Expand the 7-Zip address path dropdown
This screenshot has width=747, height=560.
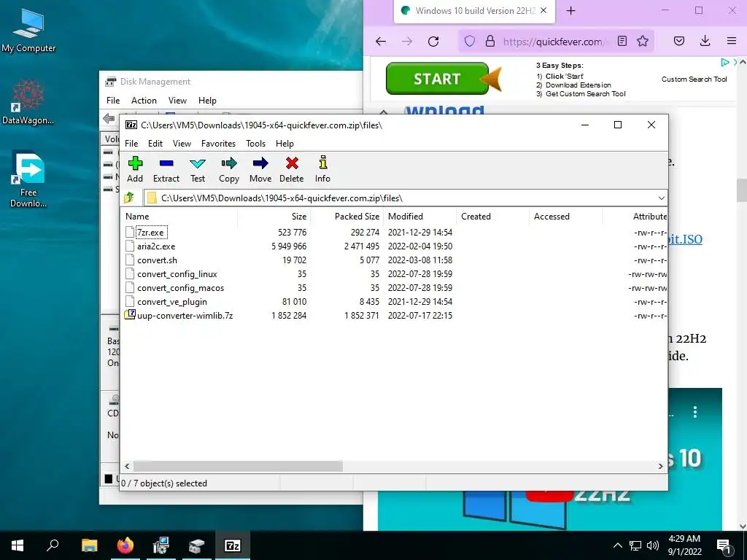point(661,198)
